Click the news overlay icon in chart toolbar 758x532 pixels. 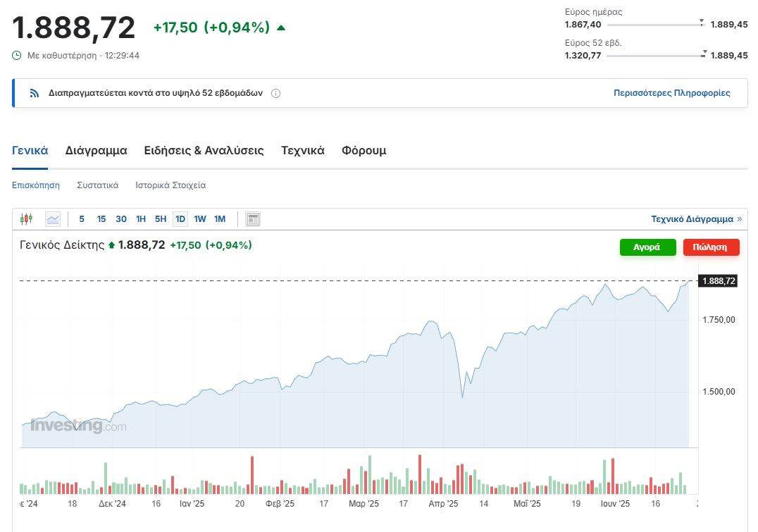(x=253, y=219)
